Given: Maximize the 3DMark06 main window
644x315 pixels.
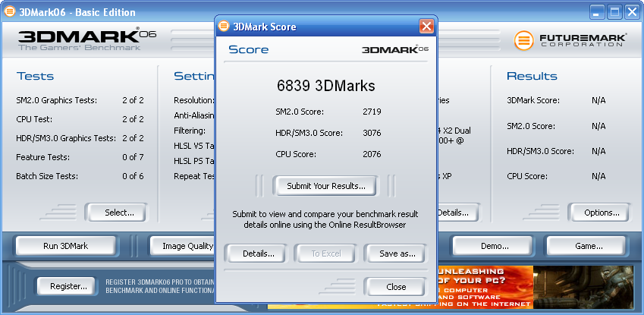Looking at the screenshot, I should click(x=615, y=12).
